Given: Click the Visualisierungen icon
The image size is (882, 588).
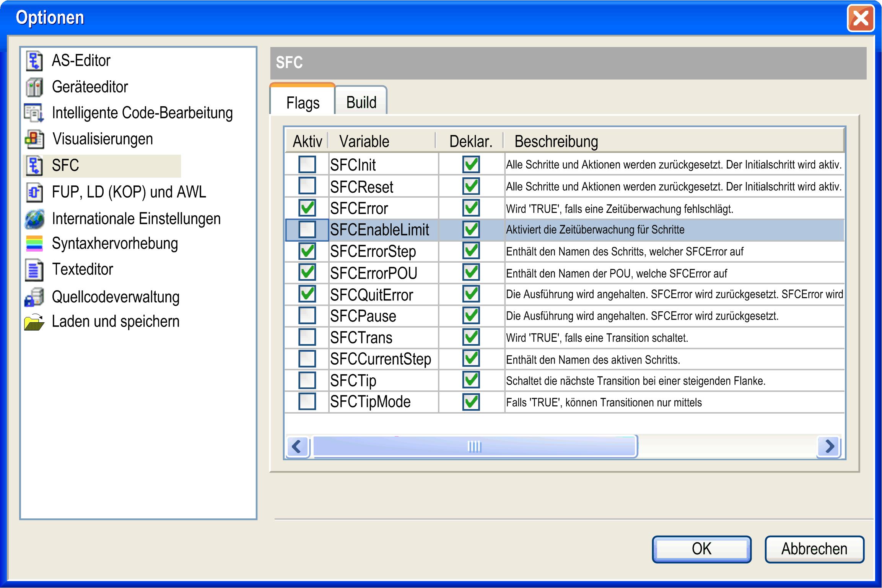Looking at the screenshot, I should (34, 139).
